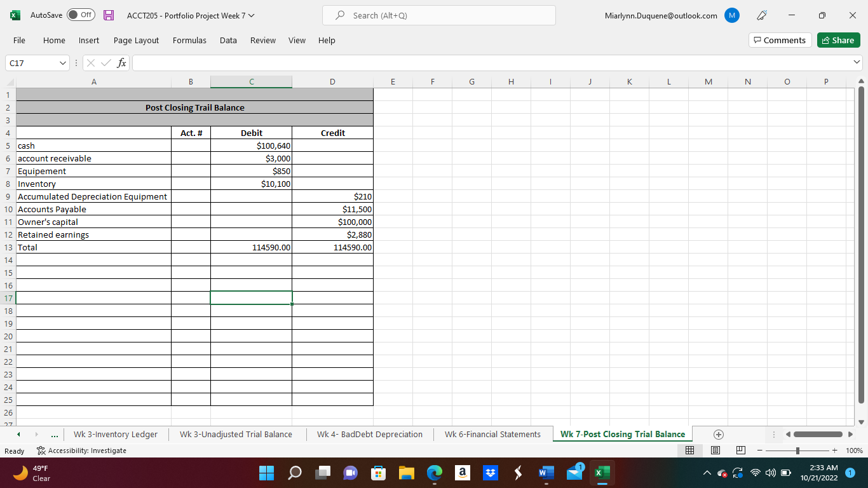
Task: Open the Wk 6-Financial Statements sheet
Action: point(492,434)
